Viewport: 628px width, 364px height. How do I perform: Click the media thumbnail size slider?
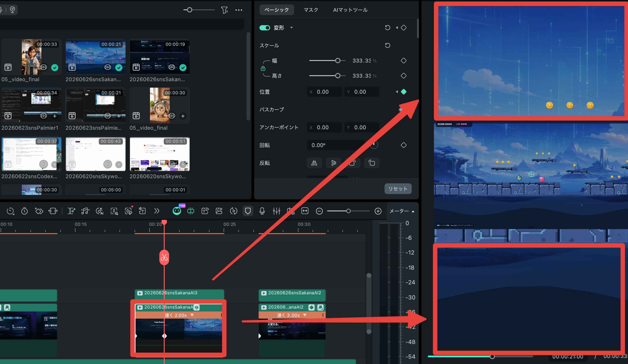coord(190,10)
